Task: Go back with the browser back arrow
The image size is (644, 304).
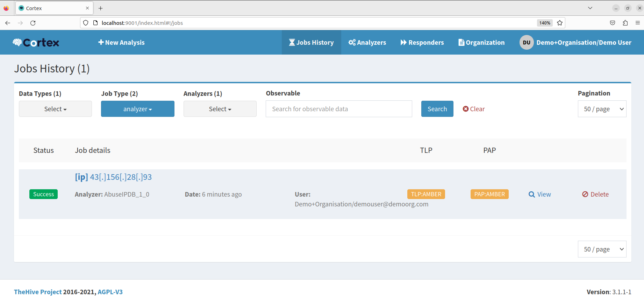Action: (x=8, y=23)
